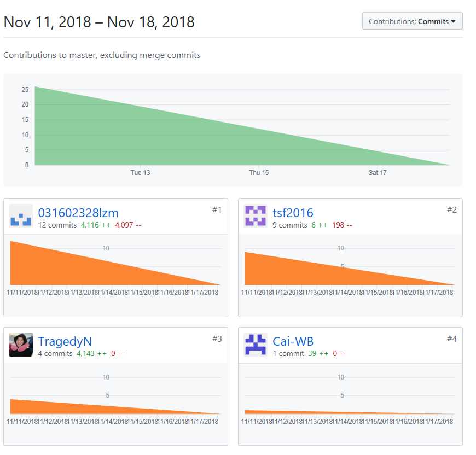Screen dimensions: 476x455
Task: Open the 031602328lzm profile link
Action: (78, 213)
